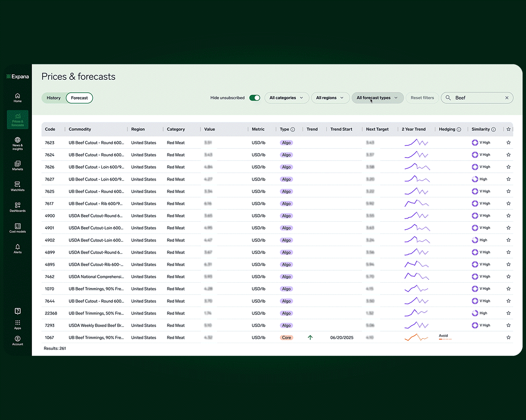Click the Type column info icon
This screenshot has height=420, width=526.
point(293,129)
